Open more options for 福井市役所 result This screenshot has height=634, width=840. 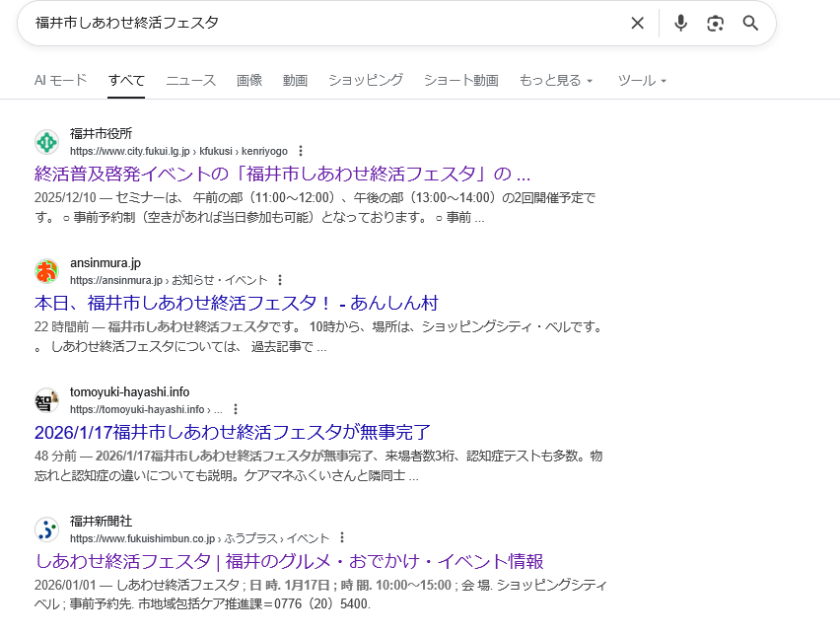click(301, 152)
